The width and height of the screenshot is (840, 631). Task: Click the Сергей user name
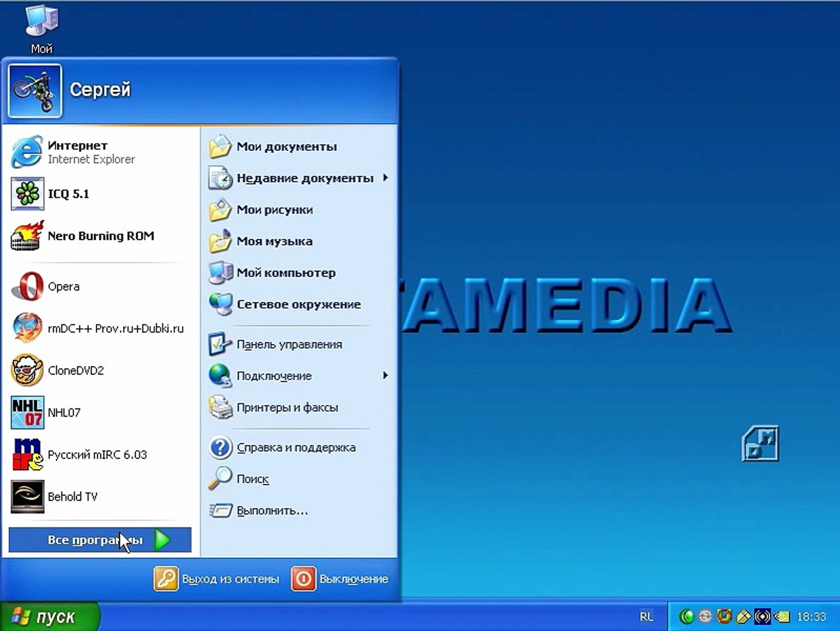100,89
